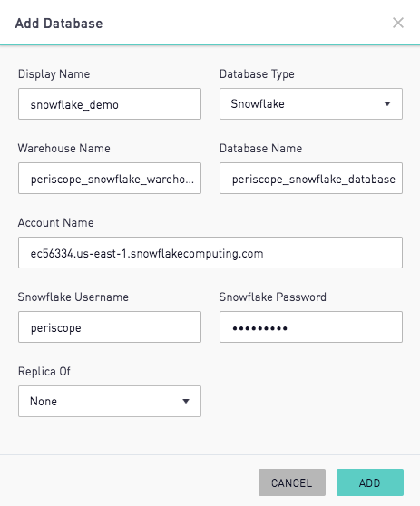This screenshot has height=506, width=420.
Task: Click the Replica Of dropdown arrow
Action: pyautogui.click(x=186, y=401)
